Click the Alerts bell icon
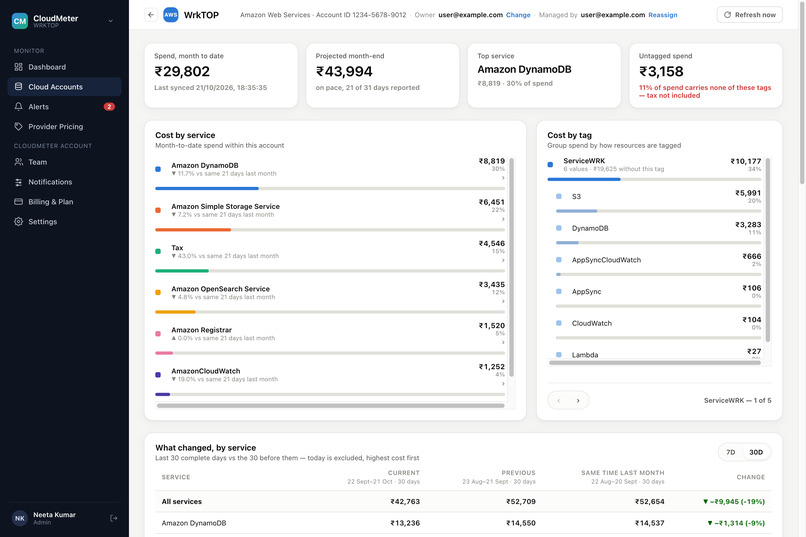Image resolution: width=806 pixels, height=537 pixels. click(19, 106)
